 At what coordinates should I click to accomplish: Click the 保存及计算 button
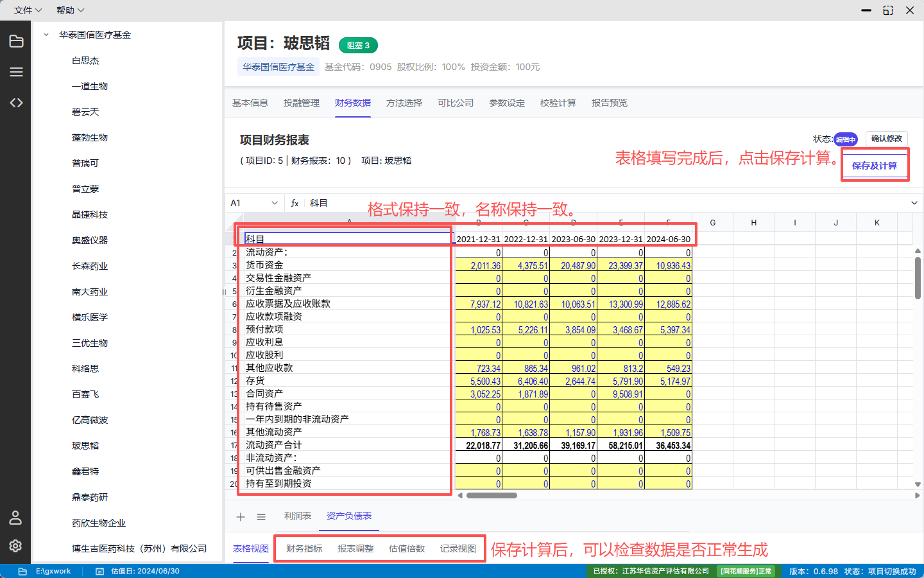coord(875,165)
